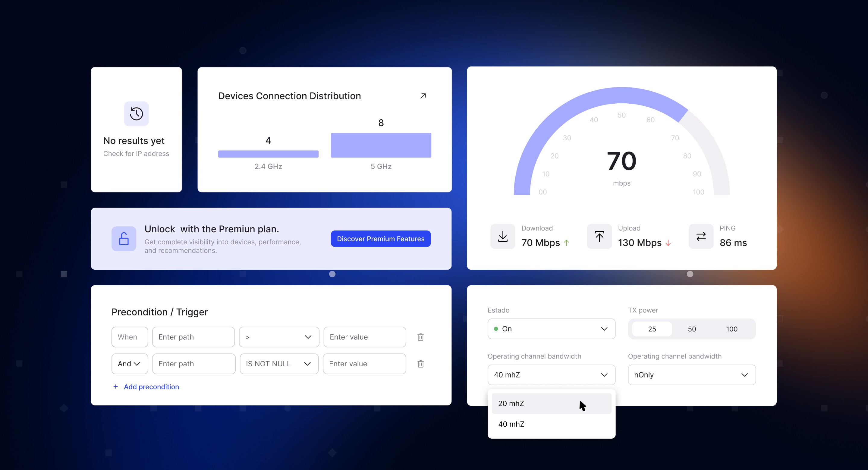
Task: Click the Upload arrow icon
Action: (x=599, y=236)
